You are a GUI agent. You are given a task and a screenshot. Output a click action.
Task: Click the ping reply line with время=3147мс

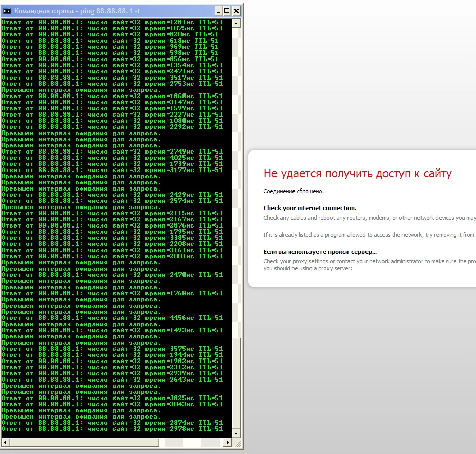[x=112, y=103]
